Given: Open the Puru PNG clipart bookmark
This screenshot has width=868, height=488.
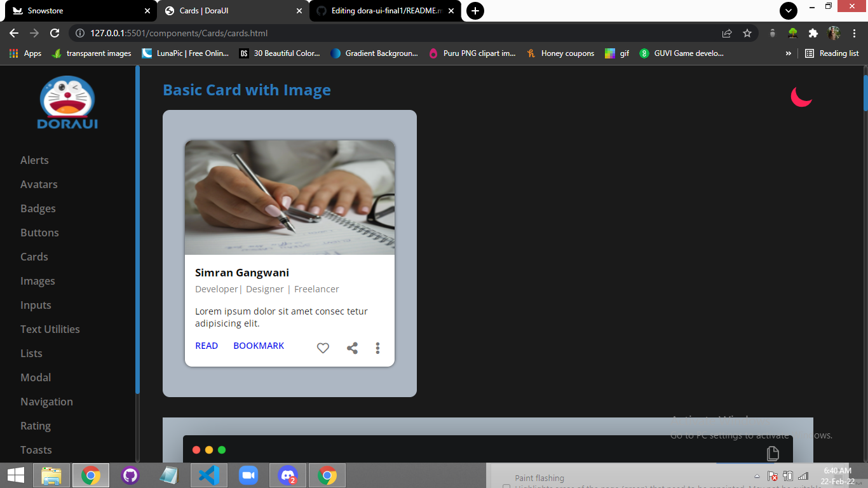Looking at the screenshot, I should pos(472,53).
